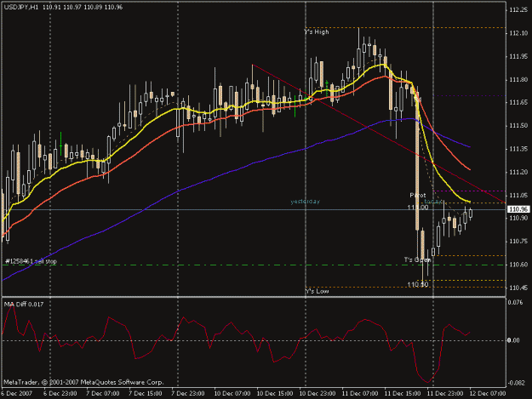Click the 111.20 price axis value
This screenshot has width=532, height=399.
[518, 172]
